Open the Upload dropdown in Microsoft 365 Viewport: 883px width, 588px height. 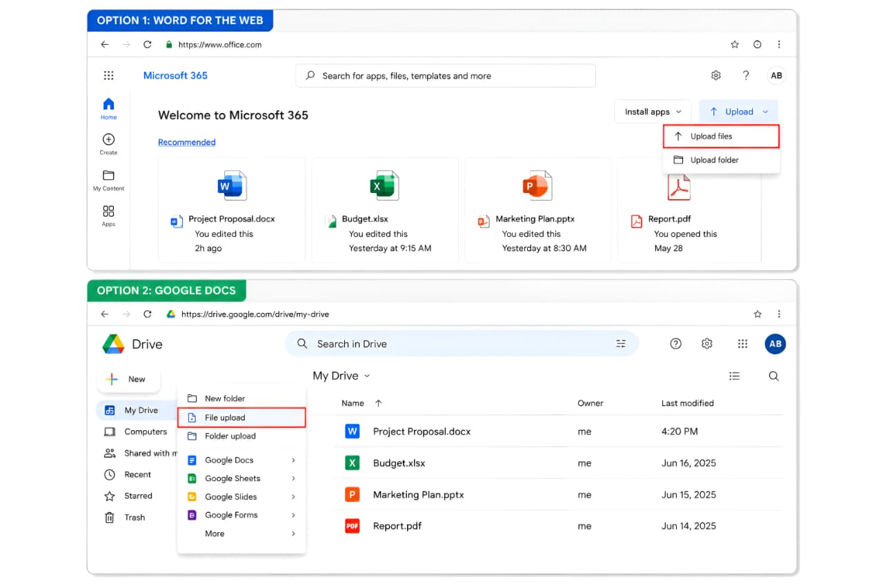coord(738,112)
